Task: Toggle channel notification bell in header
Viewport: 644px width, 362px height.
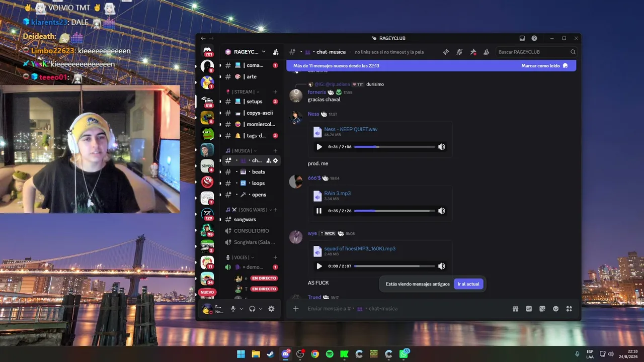Action: 459,52
